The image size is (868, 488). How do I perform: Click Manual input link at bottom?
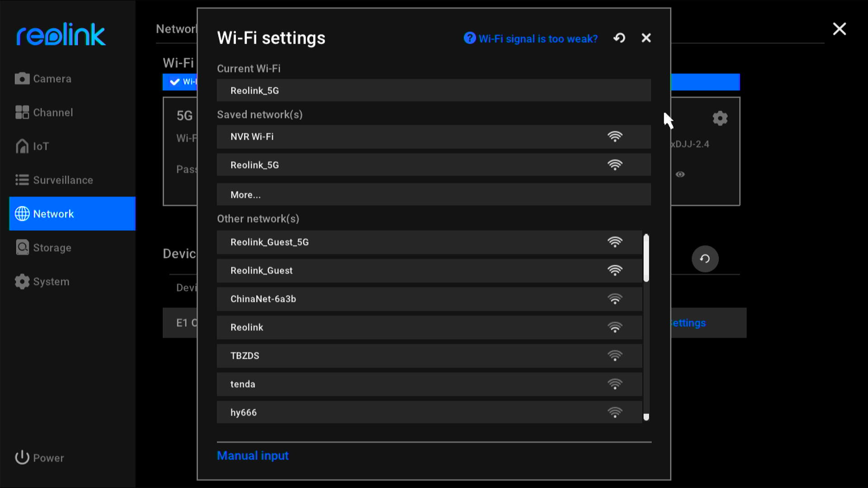(253, 456)
